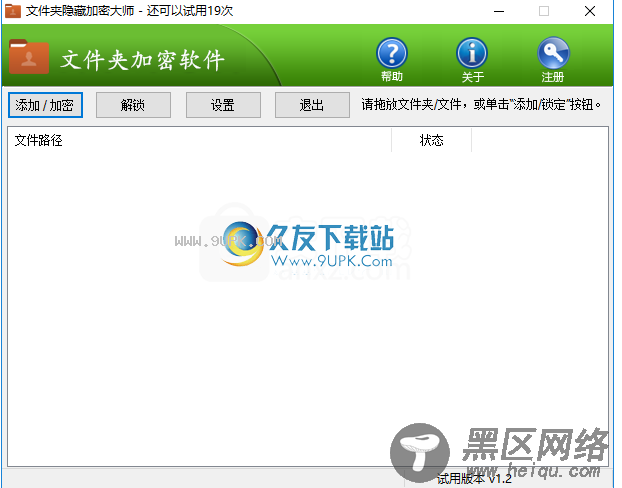This screenshot has height=488, width=622.
Task: Select the 状态 column header
Action: coord(432,140)
